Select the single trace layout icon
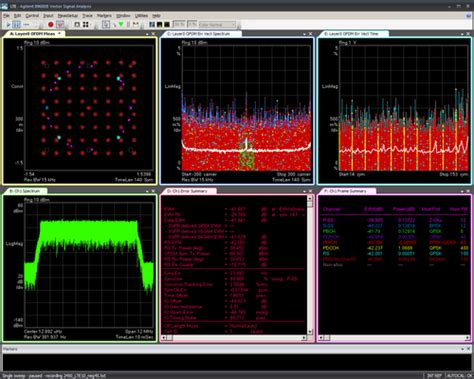Viewport: 474px width, 379px height. pyautogui.click(x=77, y=25)
